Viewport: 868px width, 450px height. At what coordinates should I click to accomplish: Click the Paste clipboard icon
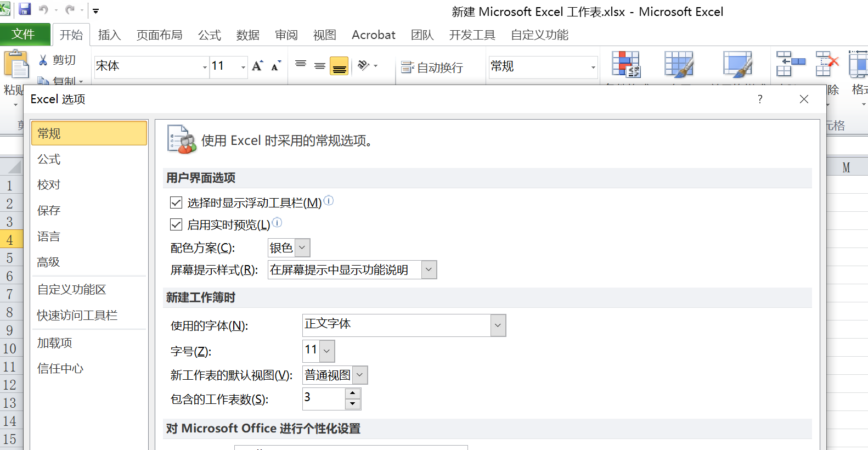(x=16, y=64)
